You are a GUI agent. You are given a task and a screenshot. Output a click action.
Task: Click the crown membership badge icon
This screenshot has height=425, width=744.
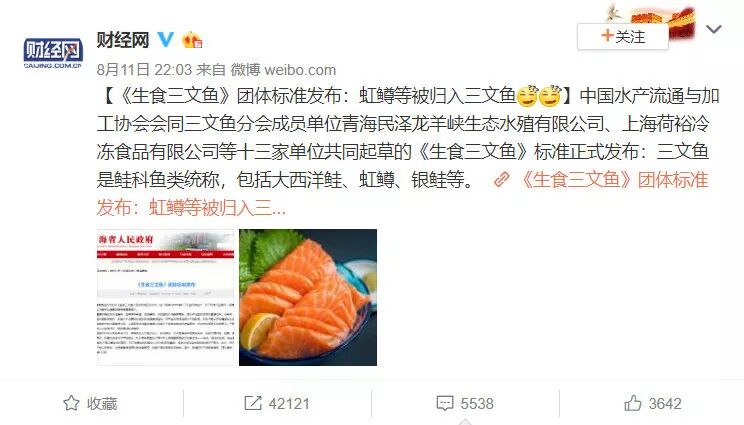click(x=192, y=40)
